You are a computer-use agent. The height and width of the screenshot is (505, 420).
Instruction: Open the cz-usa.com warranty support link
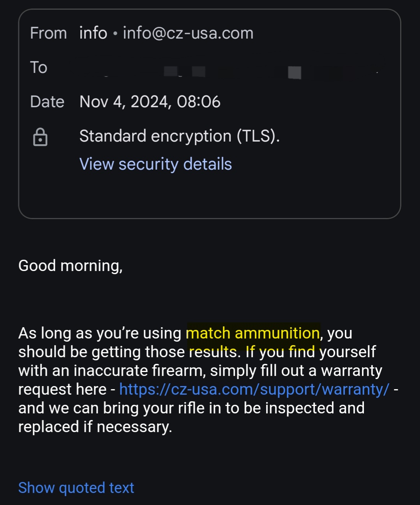tap(254, 389)
